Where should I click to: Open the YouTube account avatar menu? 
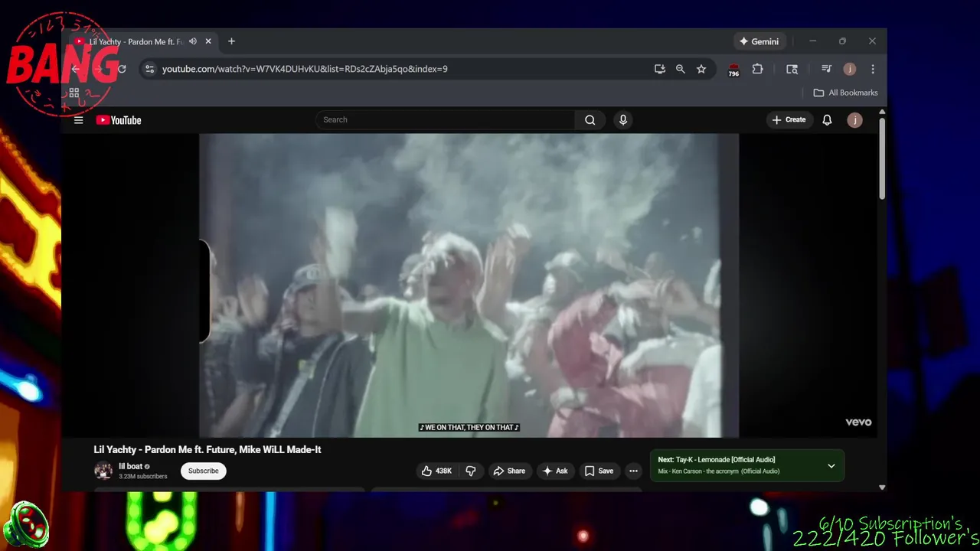click(x=854, y=120)
